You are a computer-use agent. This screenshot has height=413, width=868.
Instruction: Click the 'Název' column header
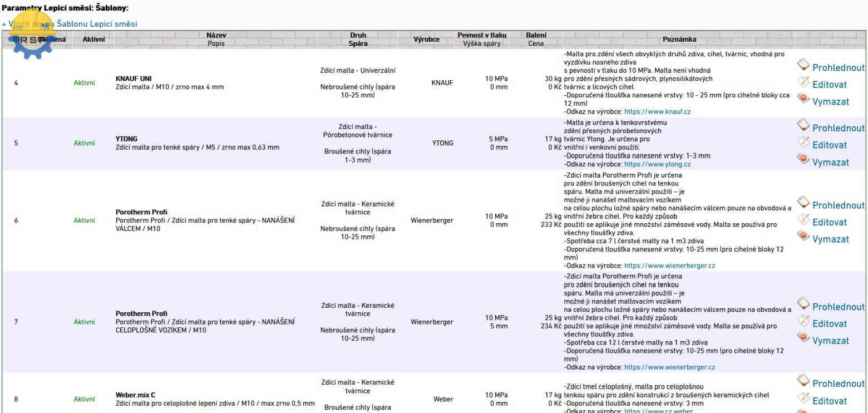point(216,35)
